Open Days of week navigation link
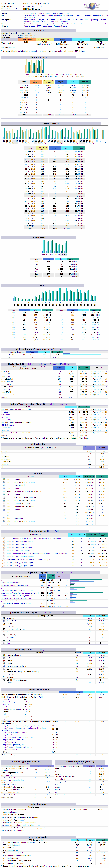 (x=57, y=13)
